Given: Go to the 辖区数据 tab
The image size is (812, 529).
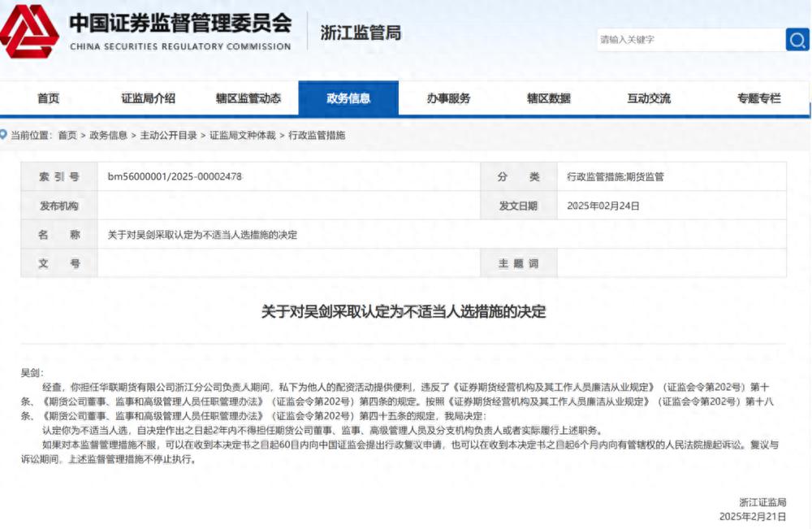Looking at the screenshot, I should coord(549,98).
